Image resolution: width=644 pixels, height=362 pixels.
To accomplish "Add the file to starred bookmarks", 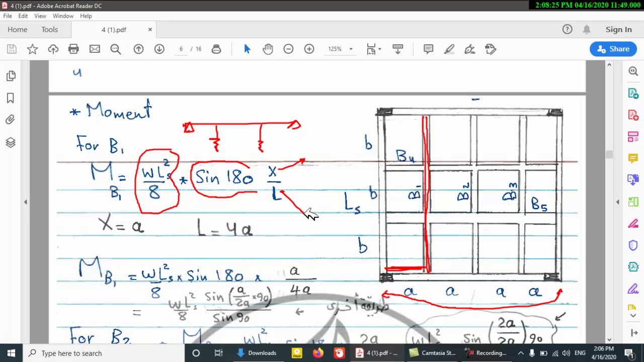I will [x=32, y=49].
